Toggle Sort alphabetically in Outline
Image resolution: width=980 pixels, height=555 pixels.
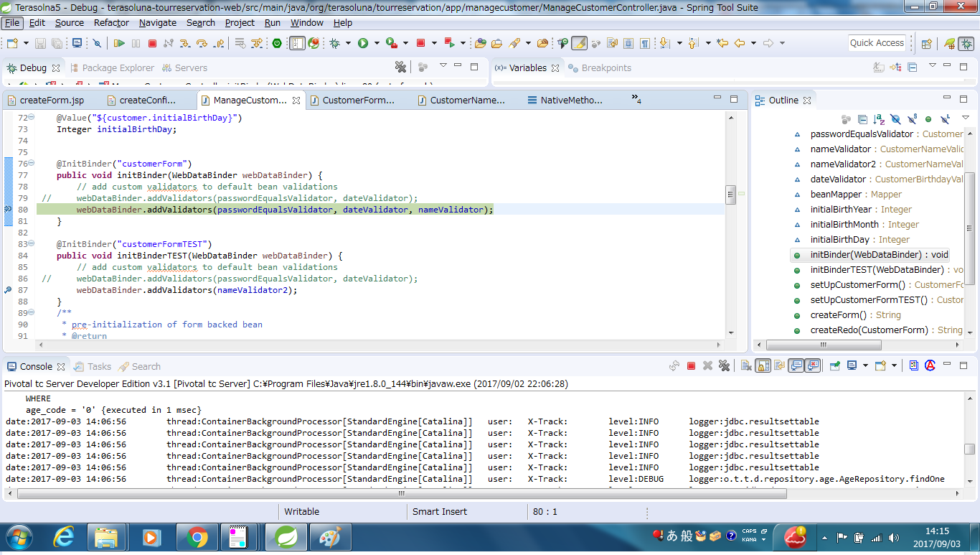(x=880, y=119)
